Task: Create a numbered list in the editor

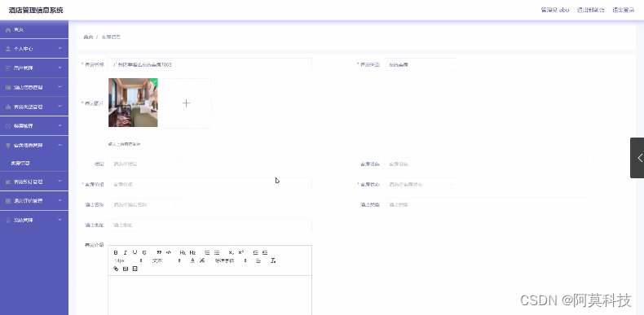Action: [207, 252]
